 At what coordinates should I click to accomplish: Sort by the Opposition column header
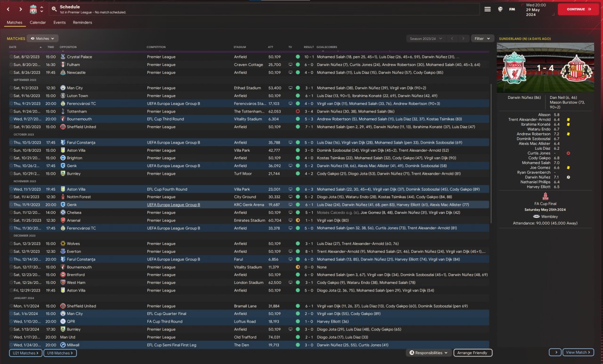point(68,47)
